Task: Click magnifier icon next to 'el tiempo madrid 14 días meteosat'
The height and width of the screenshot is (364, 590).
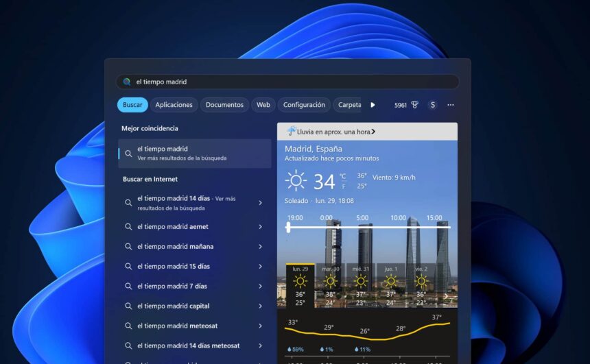Action: [128, 345]
